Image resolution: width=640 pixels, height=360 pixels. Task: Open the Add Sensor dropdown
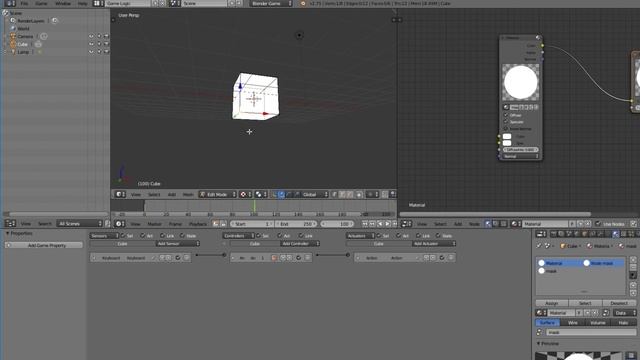click(178, 244)
